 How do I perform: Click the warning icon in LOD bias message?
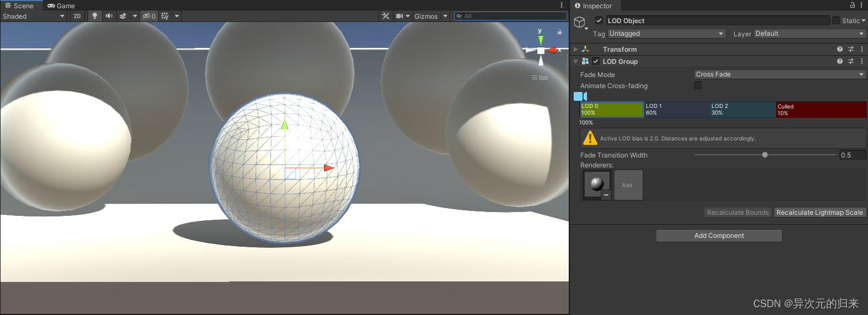click(590, 138)
